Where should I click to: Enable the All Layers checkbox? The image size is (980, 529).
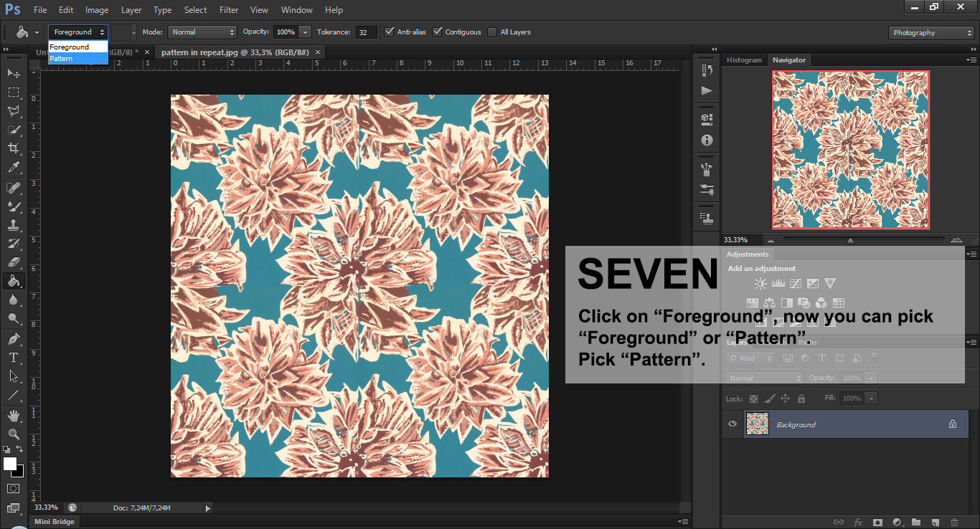pyautogui.click(x=492, y=32)
